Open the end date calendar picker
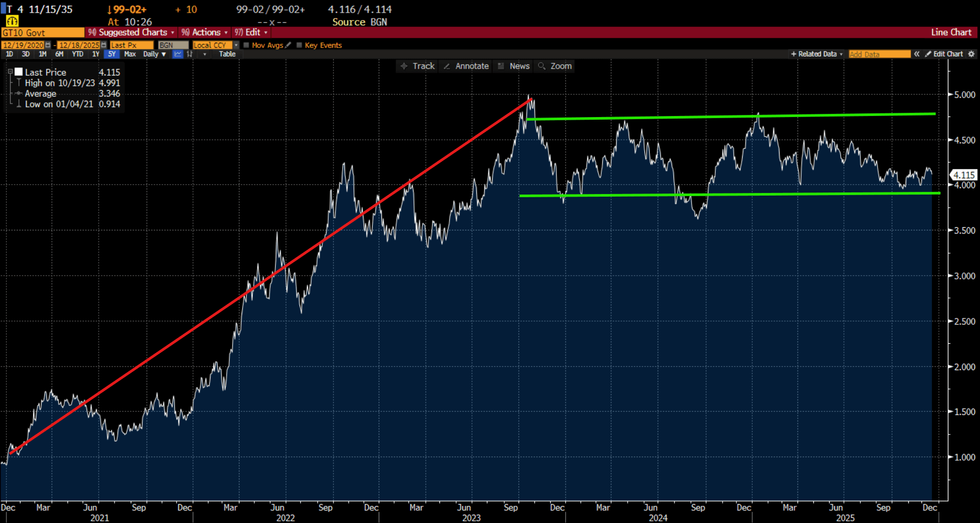The height and width of the screenshot is (523, 980). (104, 45)
